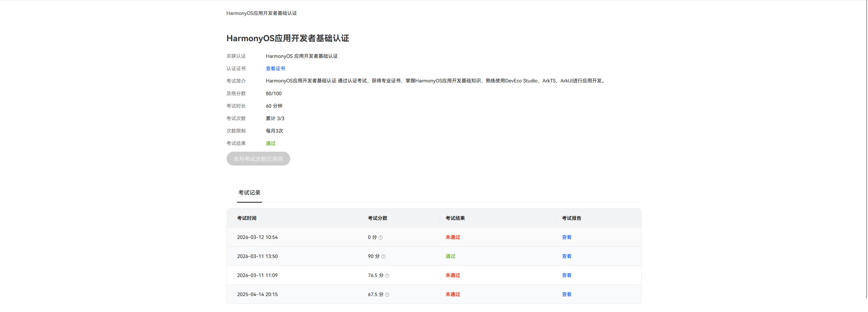Screen dimensions: 868x312
Task: Click the 考试报告 column header
Action: 572,218
